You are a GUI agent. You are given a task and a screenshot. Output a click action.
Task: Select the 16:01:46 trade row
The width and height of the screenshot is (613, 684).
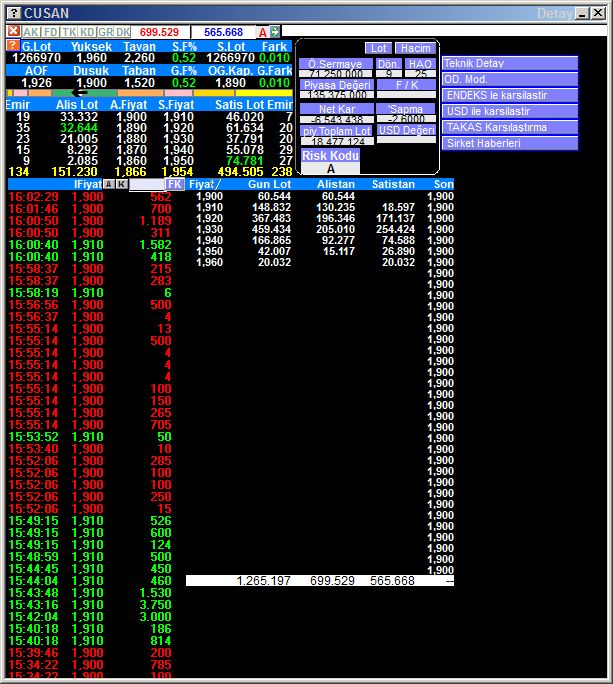[x=90, y=209]
